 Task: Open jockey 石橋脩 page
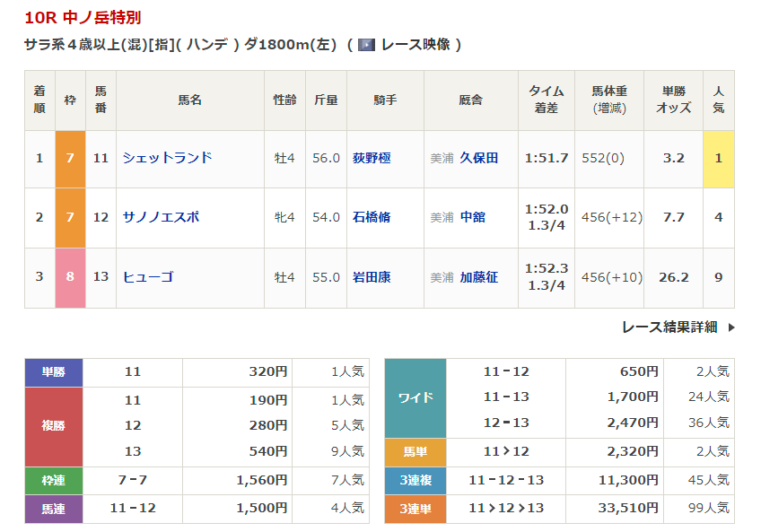click(371, 217)
